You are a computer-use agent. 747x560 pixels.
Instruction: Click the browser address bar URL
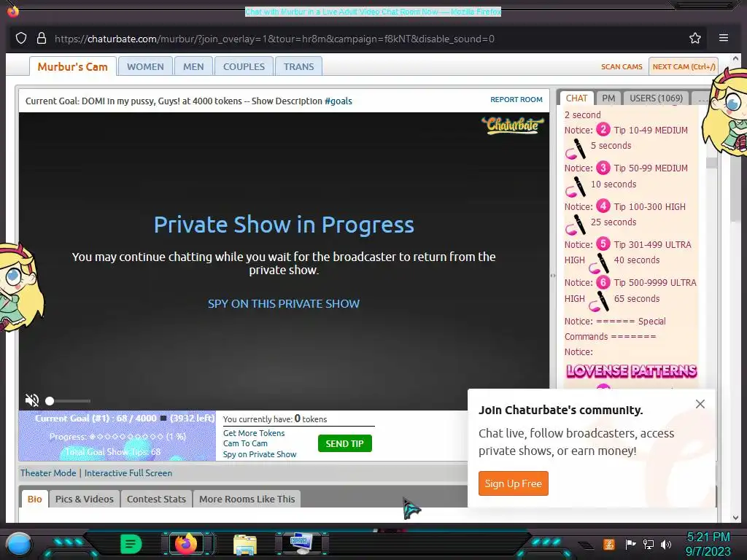[x=274, y=39]
